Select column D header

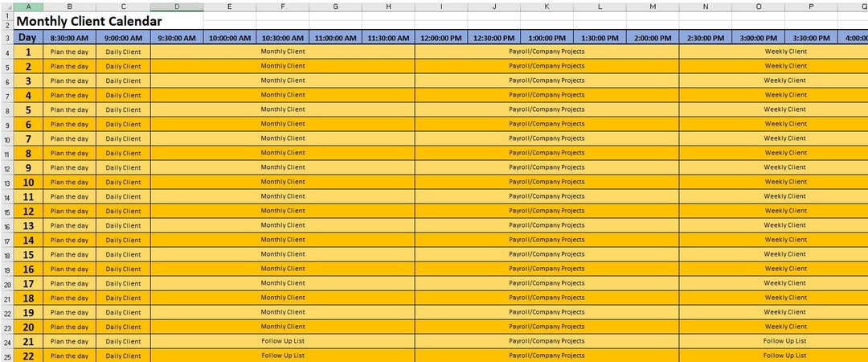[x=177, y=6]
